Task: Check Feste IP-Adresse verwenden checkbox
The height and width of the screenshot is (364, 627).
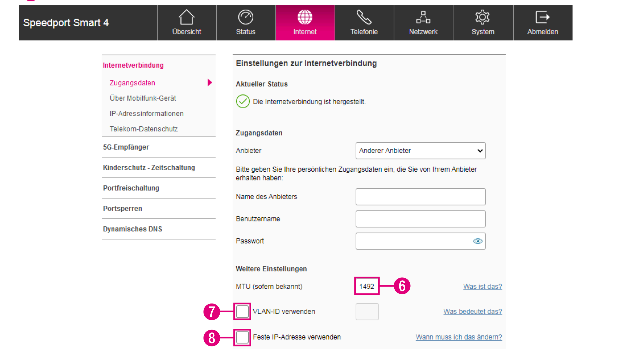Action: click(242, 338)
